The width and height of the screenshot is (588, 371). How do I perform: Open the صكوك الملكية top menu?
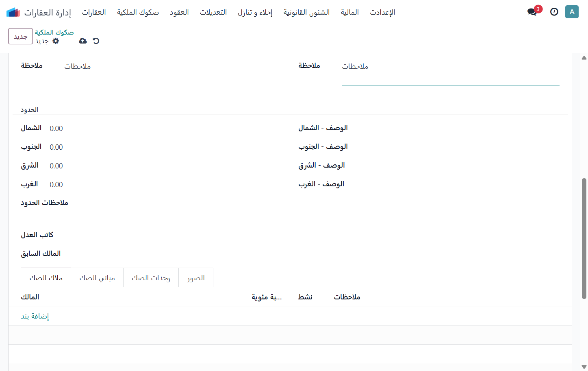coord(138,12)
